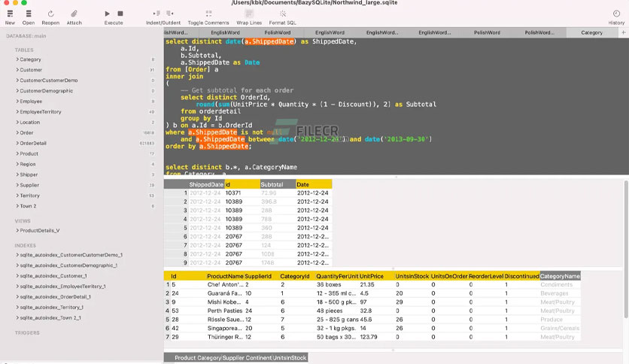Image resolution: width=629 pixels, height=364 pixels.
Task: Expand the CustomerCustomerDemo table
Action: (x=17, y=80)
